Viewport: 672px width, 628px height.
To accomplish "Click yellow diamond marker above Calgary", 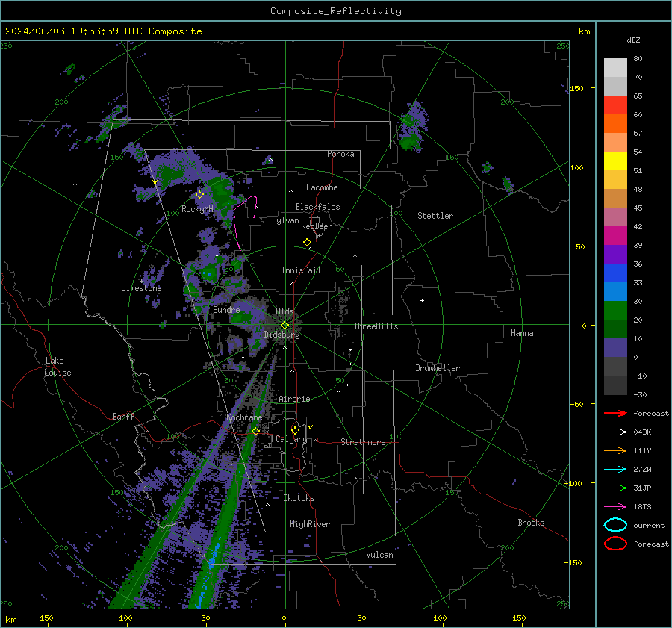I will pyautogui.click(x=295, y=430).
